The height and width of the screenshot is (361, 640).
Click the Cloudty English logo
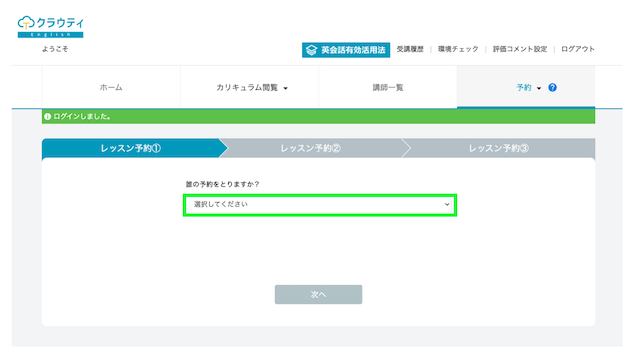[50, 27]
